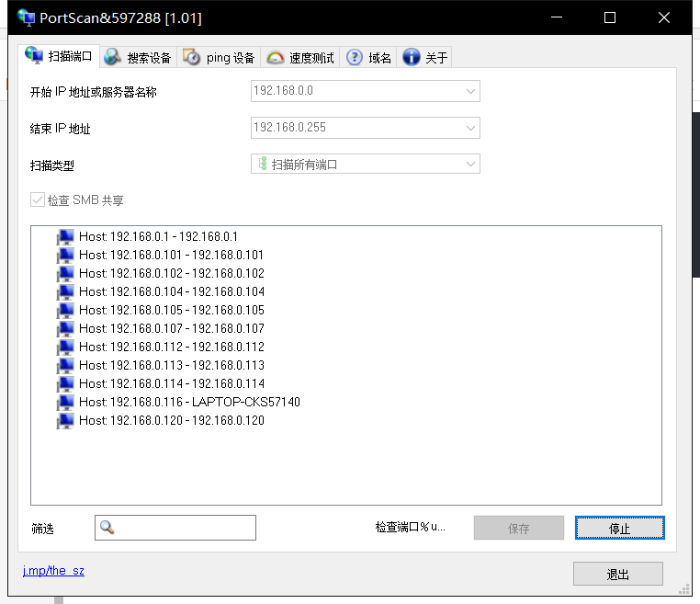Click computer icon of host 192.168.0.101
The height and width of the screenshot is (604, 700).
pyautogui.click(x=65, y=255)
